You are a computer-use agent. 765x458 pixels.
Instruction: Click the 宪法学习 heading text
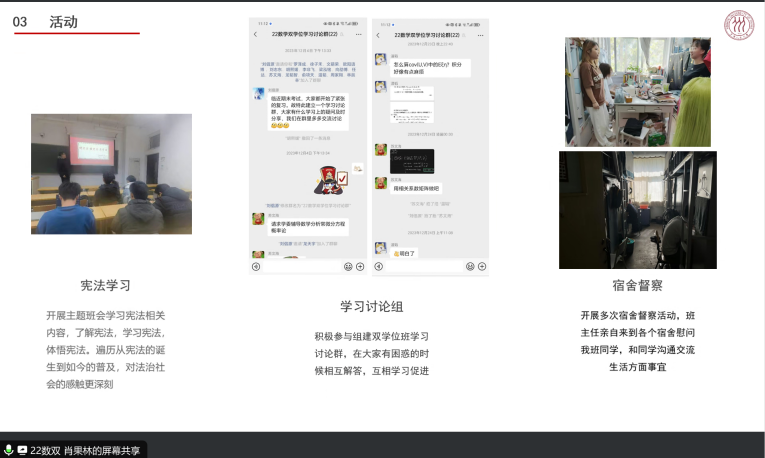tap(106, 285)
